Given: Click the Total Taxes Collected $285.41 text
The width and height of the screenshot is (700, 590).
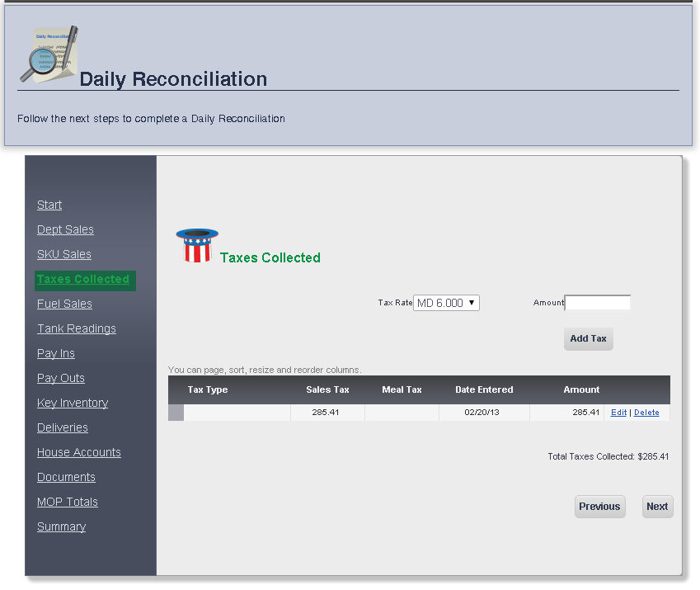Looking at the screenshot, I should (608, 456).
